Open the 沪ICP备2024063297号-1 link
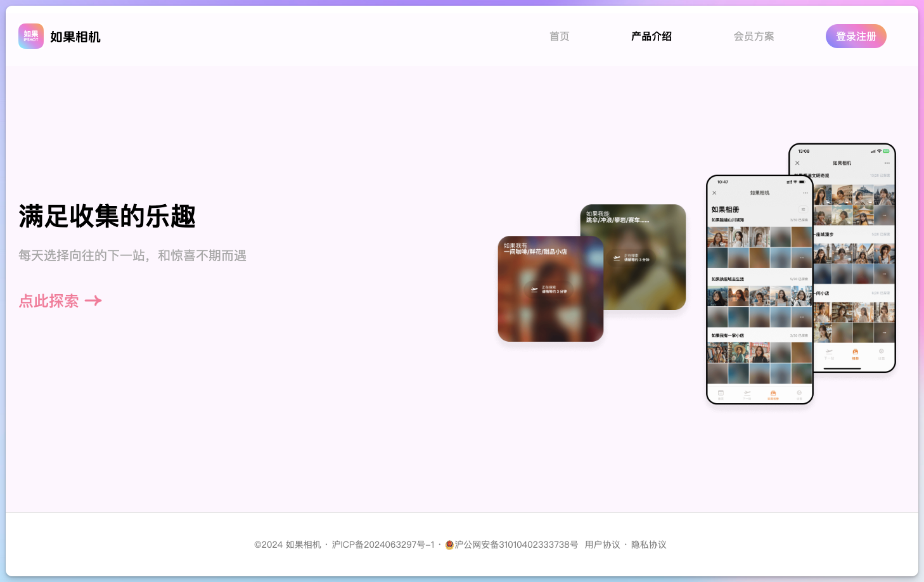Image resolution: width=924 pixels, height=582 pixels. click(x=383, y=545)
